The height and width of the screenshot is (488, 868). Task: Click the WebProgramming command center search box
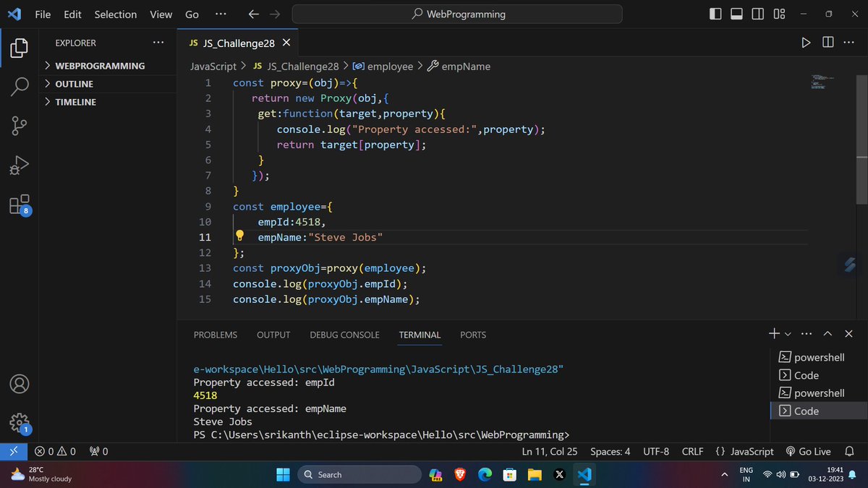tap(457, 14)
